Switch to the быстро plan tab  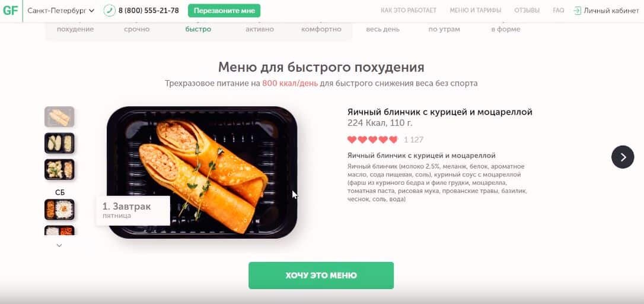(199, 29)
